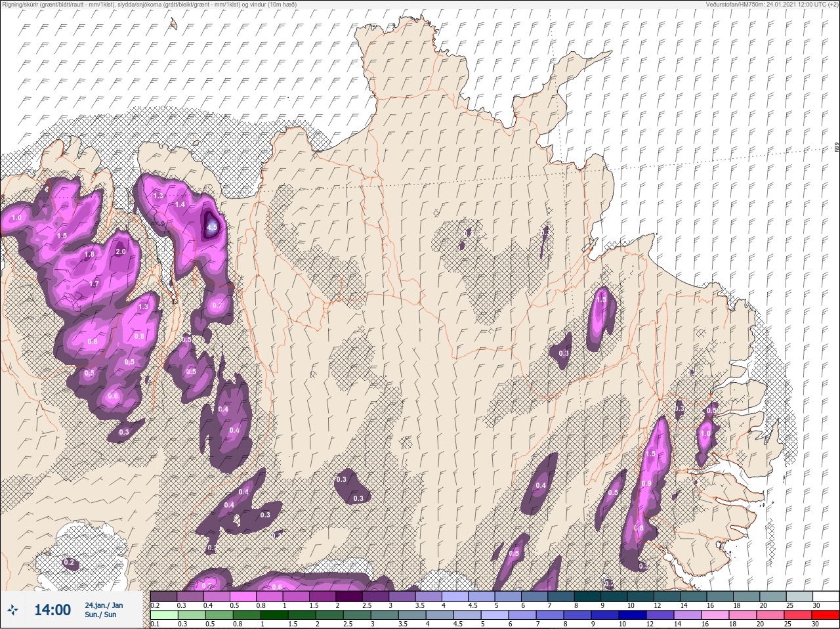Select rain scale swatch between 0.1 and 0.3

click(164, 615)
